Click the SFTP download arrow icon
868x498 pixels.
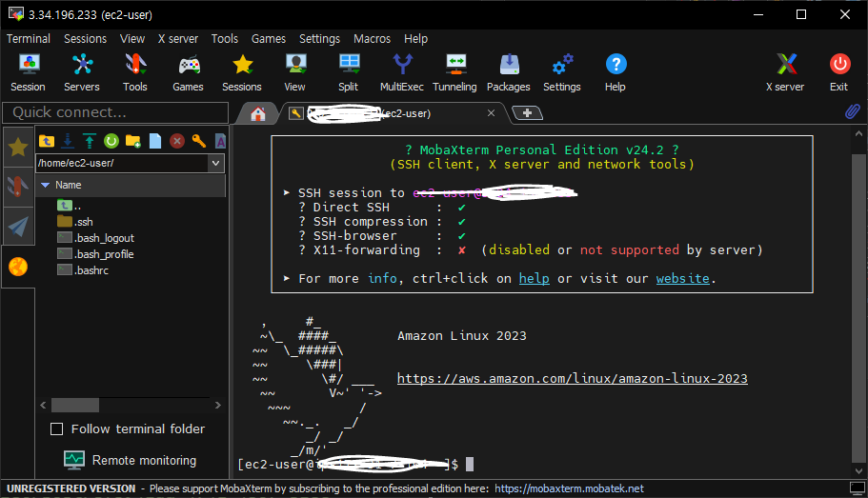[68, 141]
